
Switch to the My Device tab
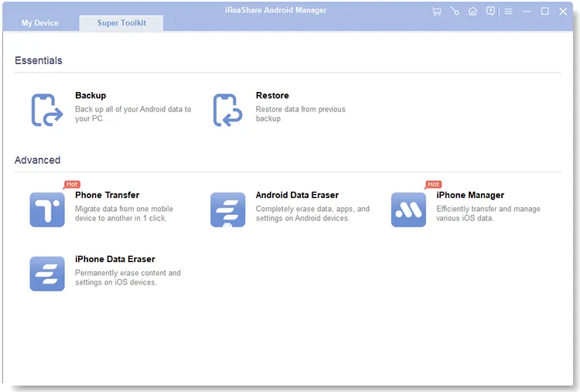(40, 23)
